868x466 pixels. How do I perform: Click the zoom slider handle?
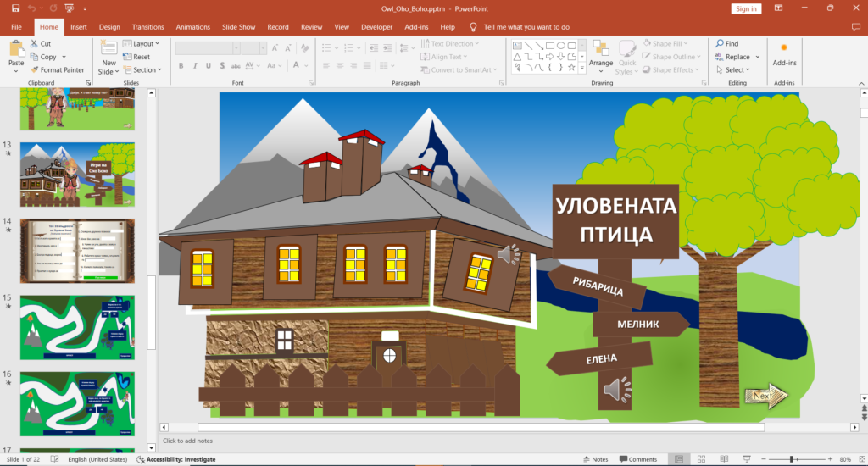coord(792,459)
